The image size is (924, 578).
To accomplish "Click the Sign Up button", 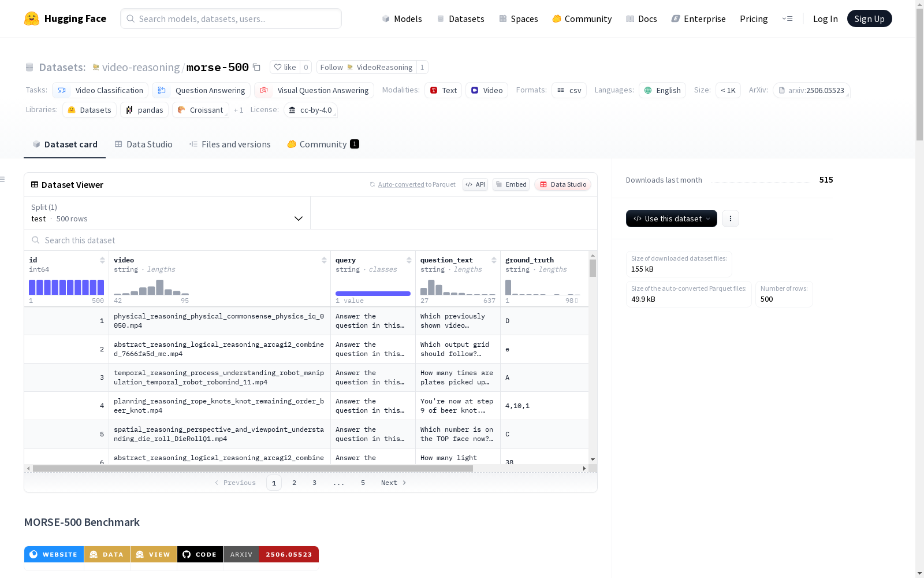I will 869,18.
